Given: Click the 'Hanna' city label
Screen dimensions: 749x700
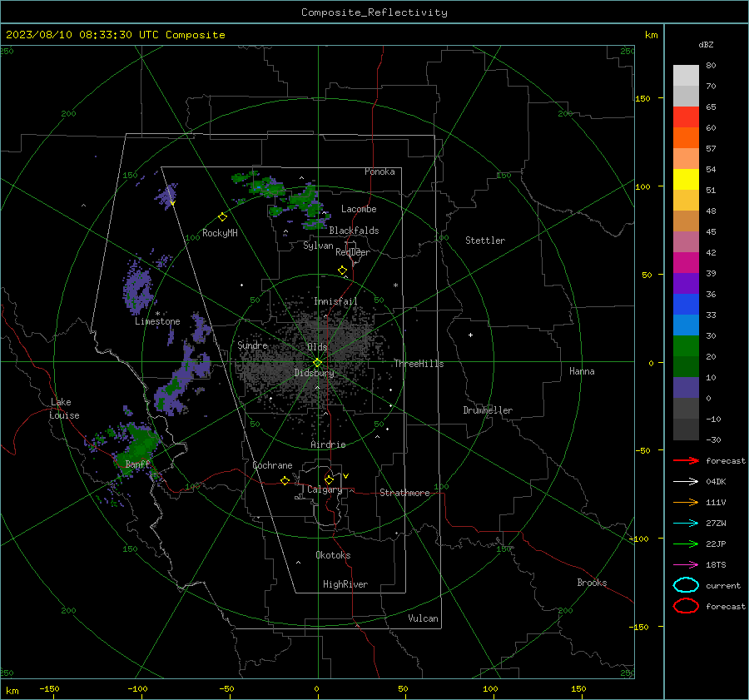Looking at the screenshot, I should [582, 371].
